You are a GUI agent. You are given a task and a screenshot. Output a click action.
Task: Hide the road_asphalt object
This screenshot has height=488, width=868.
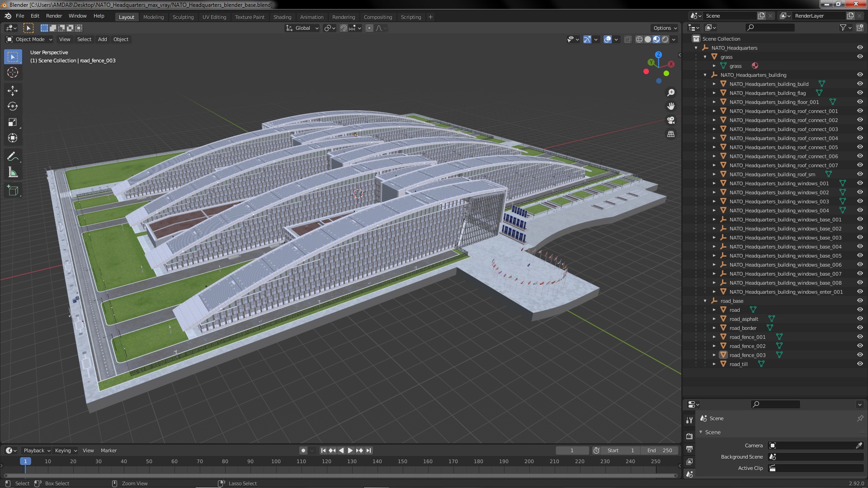(859, 319)
